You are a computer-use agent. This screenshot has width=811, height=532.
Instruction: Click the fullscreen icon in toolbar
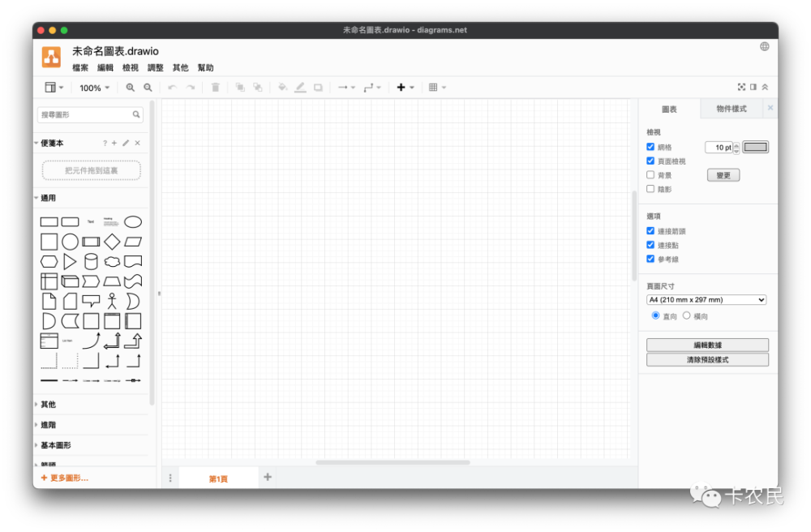pyautogui.click(x=741, y=87)
